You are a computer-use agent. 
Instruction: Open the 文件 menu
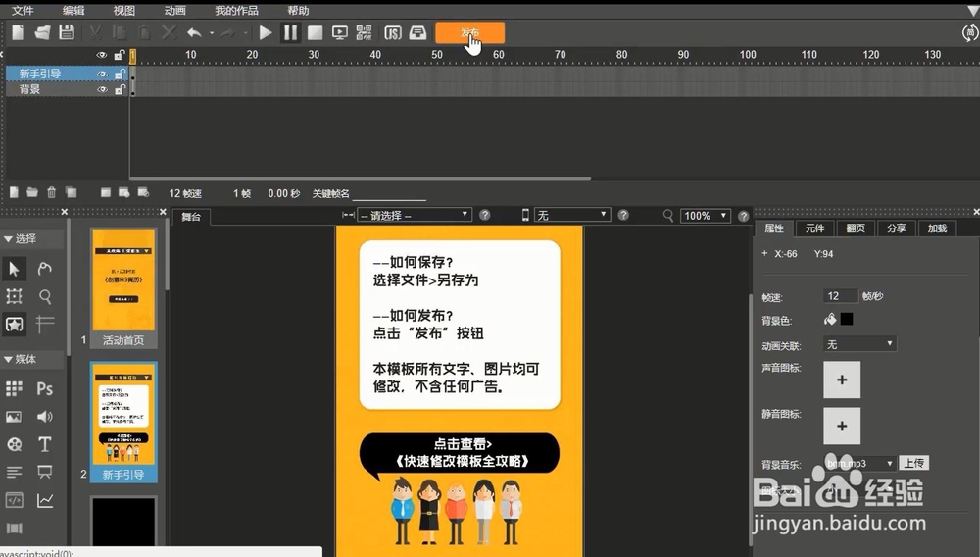23,11
